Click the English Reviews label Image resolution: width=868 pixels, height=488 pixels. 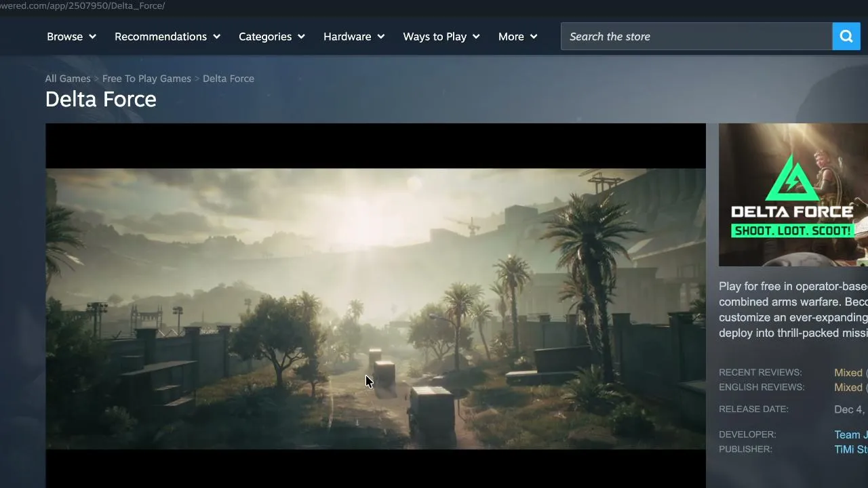point(762,388)
